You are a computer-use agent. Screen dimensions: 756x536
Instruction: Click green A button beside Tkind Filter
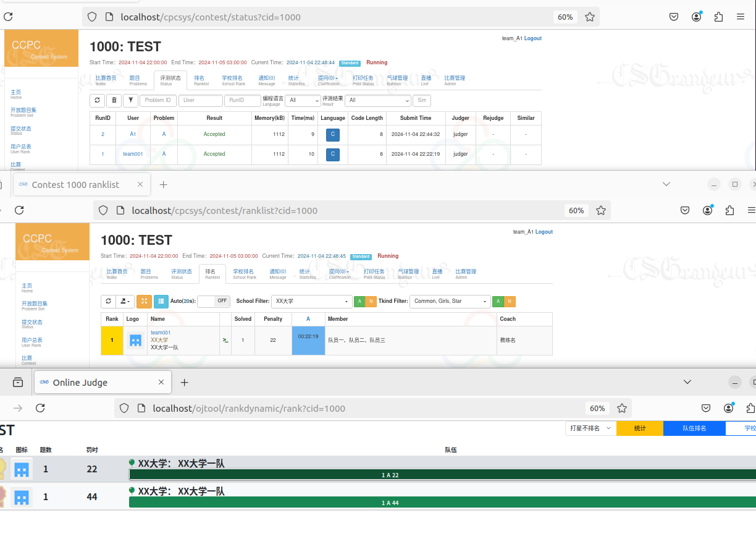[x=498, y=301]
